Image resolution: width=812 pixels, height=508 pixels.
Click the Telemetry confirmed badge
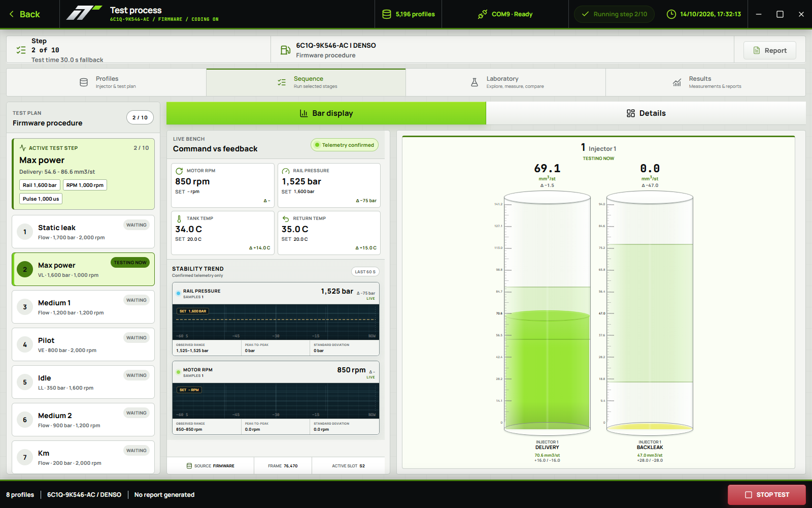coord(345,145)
